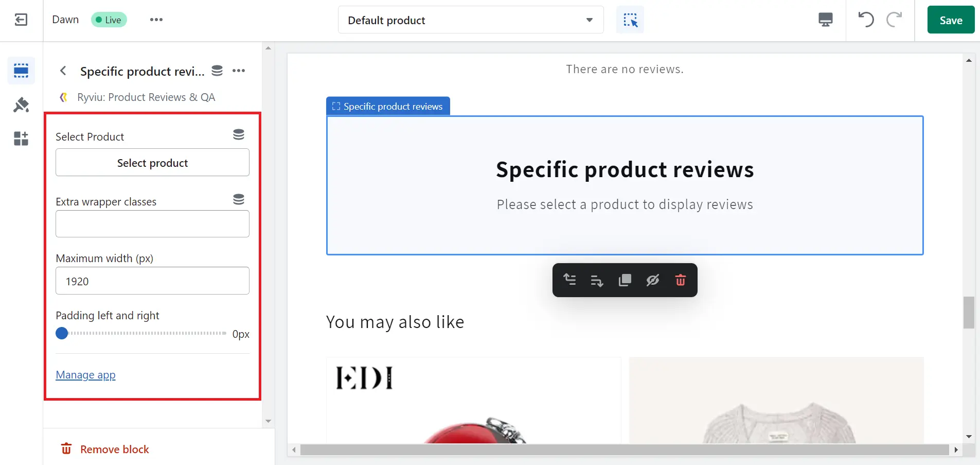This screenshot has height=465, width=980.
Task: Open Theme settings via the paintbrush icon
Action: pos(21,105)
